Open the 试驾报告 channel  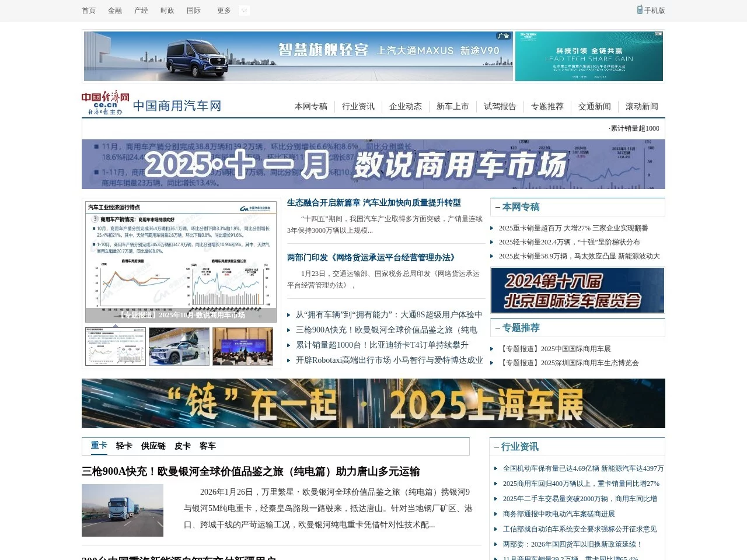click(x=500, y=107)
